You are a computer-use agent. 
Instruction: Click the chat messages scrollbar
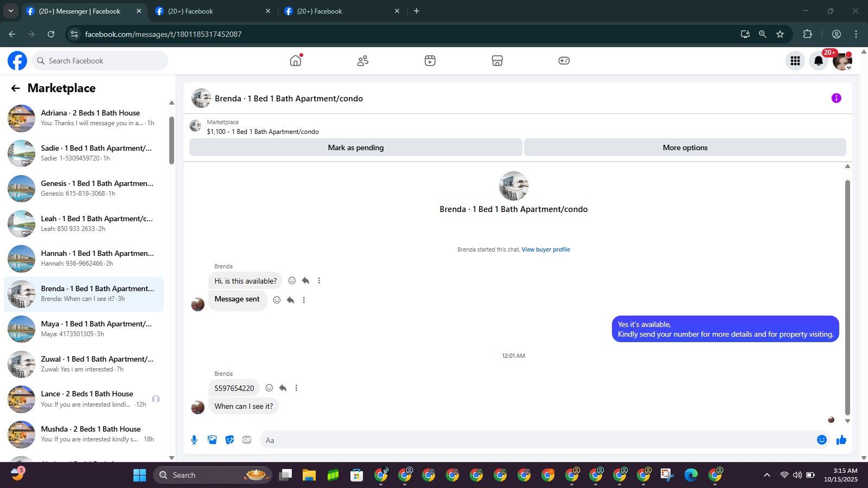(x=847, y=297)
